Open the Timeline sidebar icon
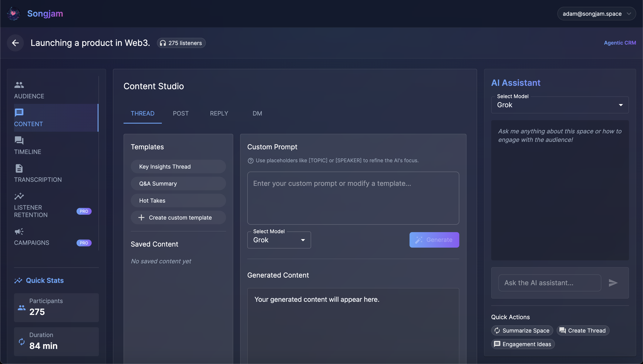Screen dimensions: 643x364 (x=19, y=141)
